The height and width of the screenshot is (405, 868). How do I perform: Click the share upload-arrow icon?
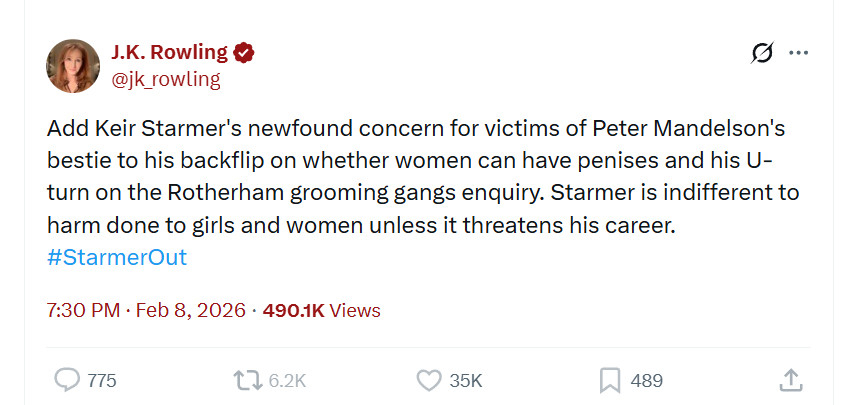point(790,380)
